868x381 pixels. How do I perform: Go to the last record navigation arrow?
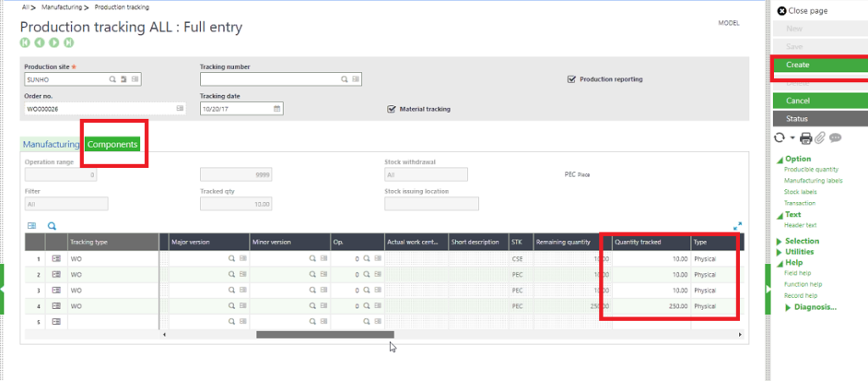[x=68, y=42]
